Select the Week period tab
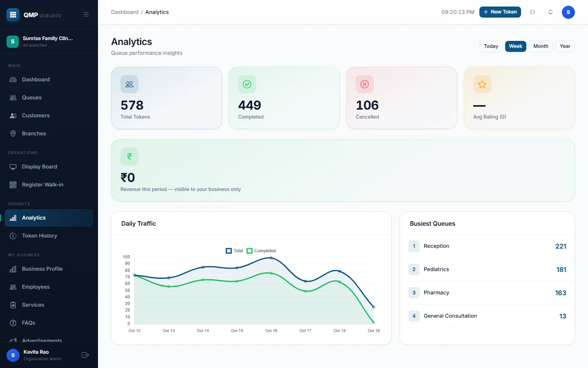This screenshot has width=588, height=368. pyautogui.click(x=516, y=46)
